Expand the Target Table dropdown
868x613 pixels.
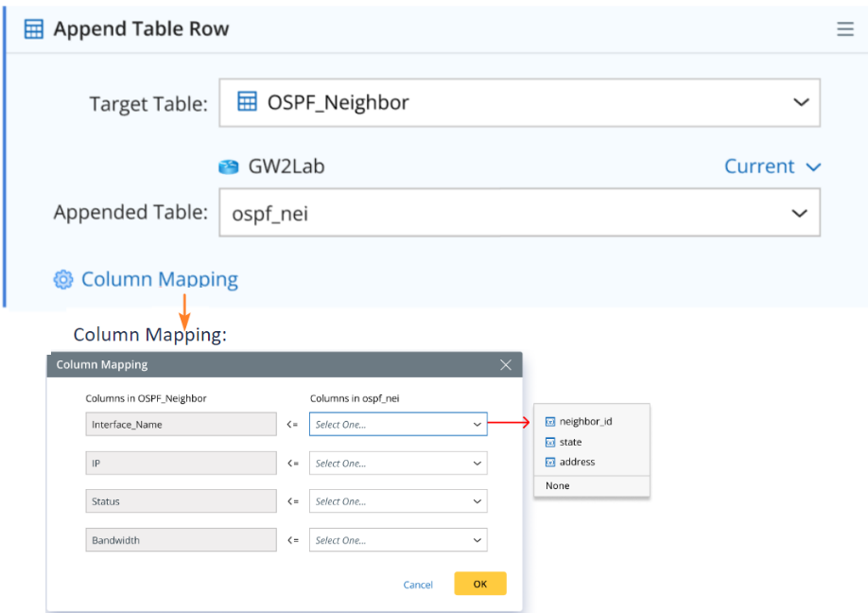(800, 102)
